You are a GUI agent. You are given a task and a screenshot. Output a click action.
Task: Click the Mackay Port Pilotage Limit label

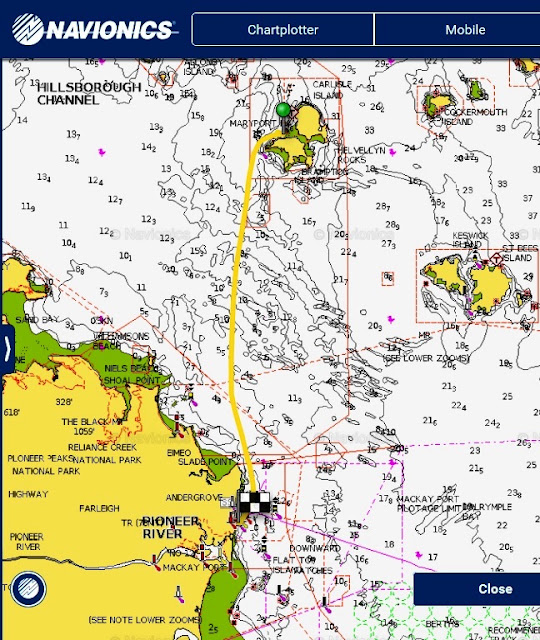(428, 504)
